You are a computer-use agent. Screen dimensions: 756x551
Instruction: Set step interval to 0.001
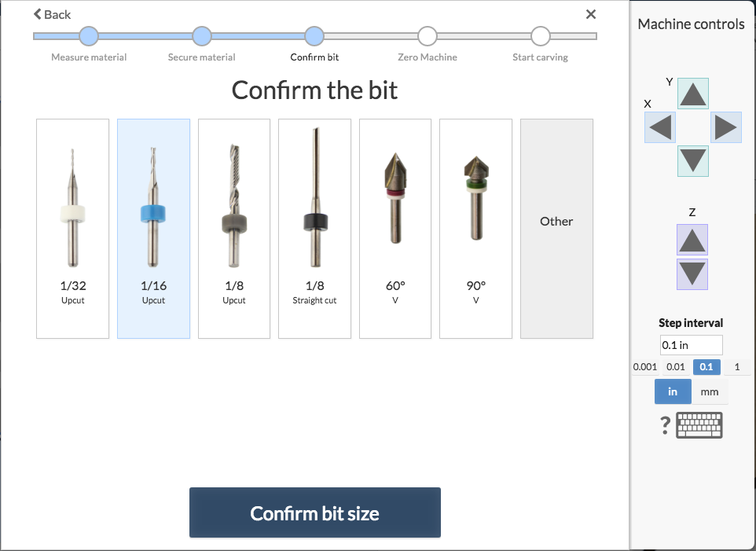coord(644,367)
